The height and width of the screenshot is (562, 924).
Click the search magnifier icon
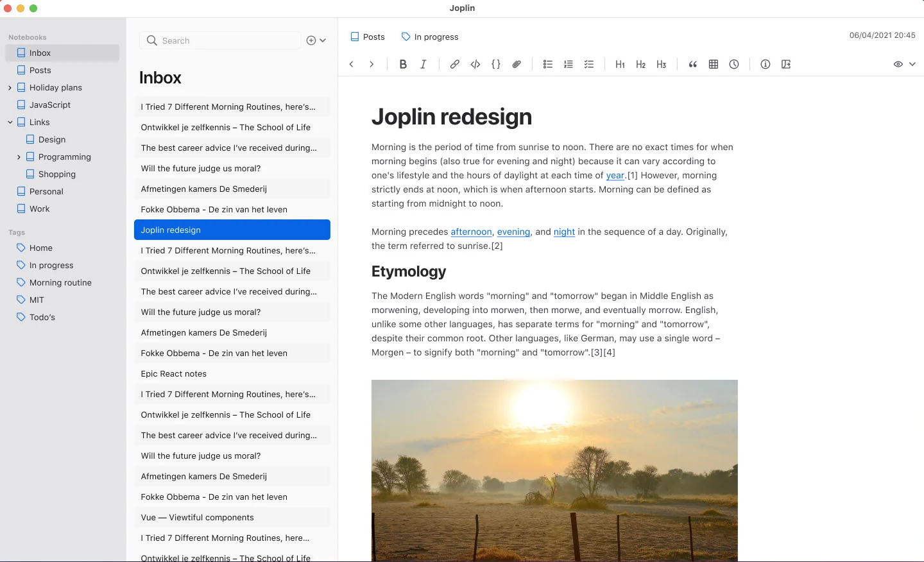click(152, 40)
